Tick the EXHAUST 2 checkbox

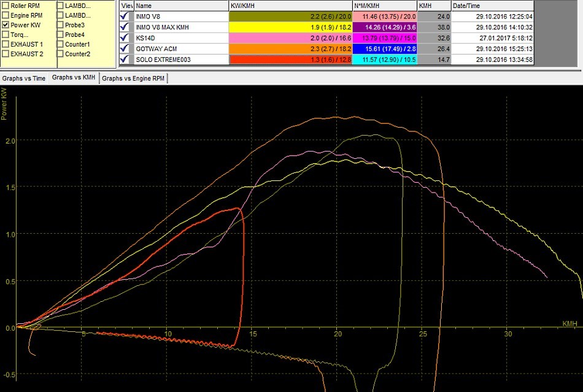tap(6, 54)
